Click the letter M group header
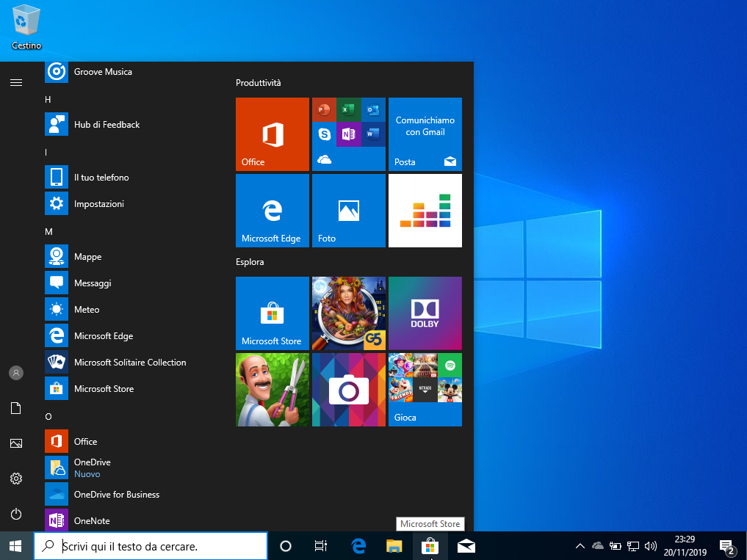Viewport: 747px width, 560px height. (x=48, y=231)
